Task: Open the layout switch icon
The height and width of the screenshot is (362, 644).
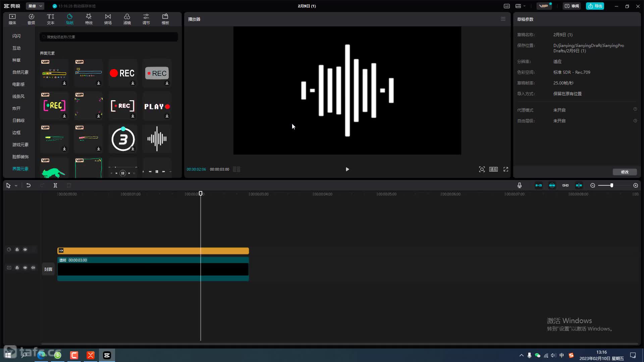Action: (x=518, y=6)
